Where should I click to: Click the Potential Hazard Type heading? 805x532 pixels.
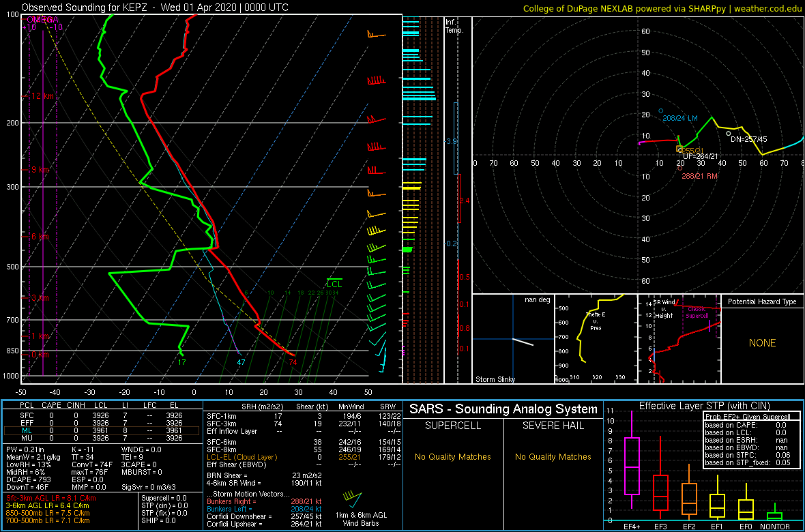click(x=762, y=301)
